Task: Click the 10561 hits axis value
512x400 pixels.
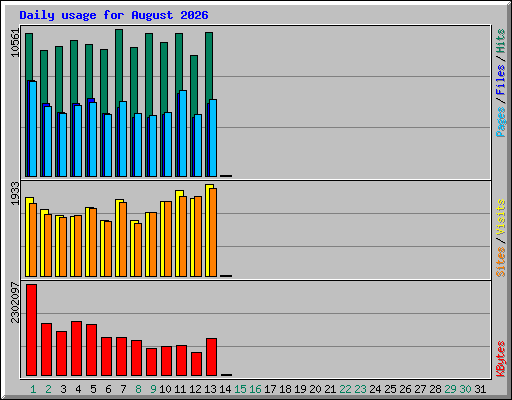Action: [15, 43]
